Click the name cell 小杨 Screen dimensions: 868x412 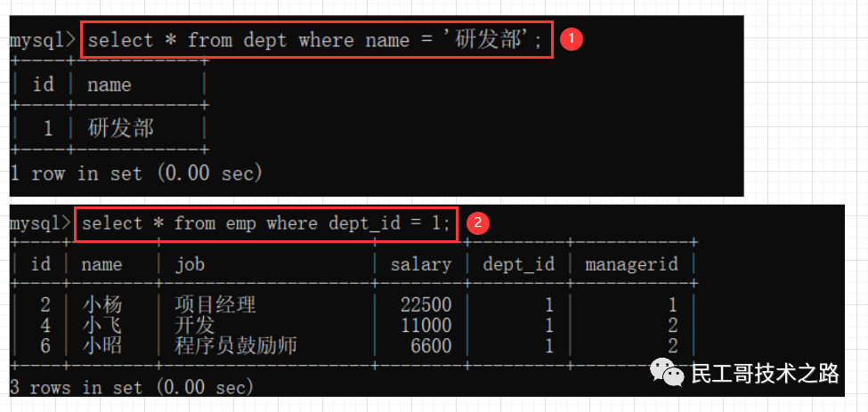pos(102,304)
